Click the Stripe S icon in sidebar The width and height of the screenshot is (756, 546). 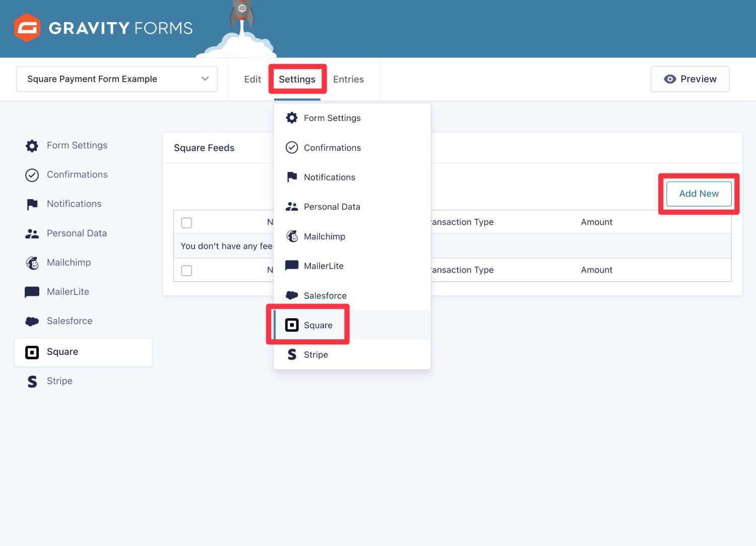[32, 382]
